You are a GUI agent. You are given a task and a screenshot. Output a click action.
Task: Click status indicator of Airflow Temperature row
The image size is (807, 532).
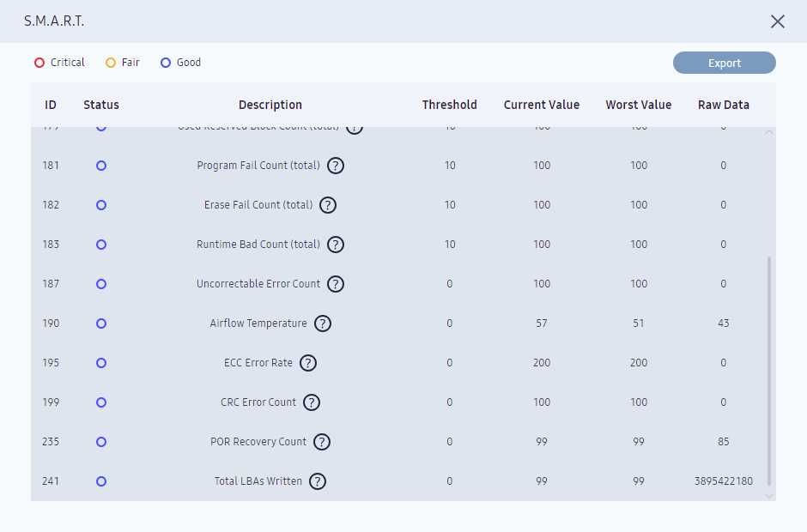101,323
